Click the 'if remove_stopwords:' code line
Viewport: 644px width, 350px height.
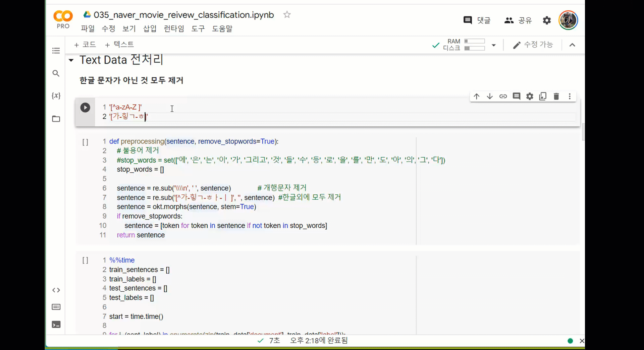point(150,216)
